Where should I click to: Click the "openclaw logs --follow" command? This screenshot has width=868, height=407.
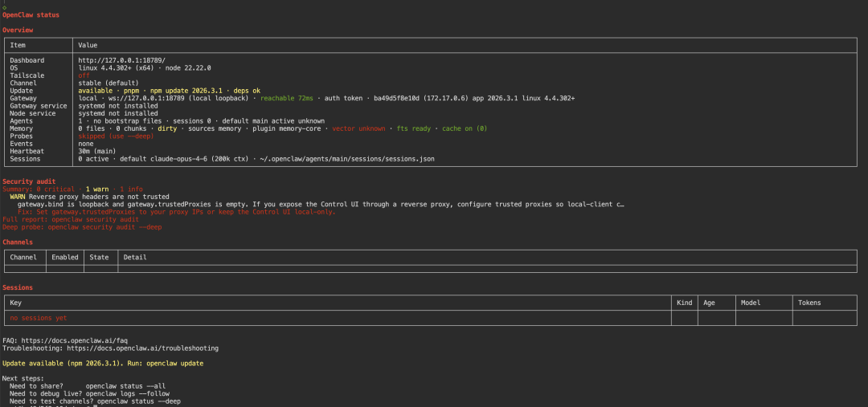click(128, 393)
